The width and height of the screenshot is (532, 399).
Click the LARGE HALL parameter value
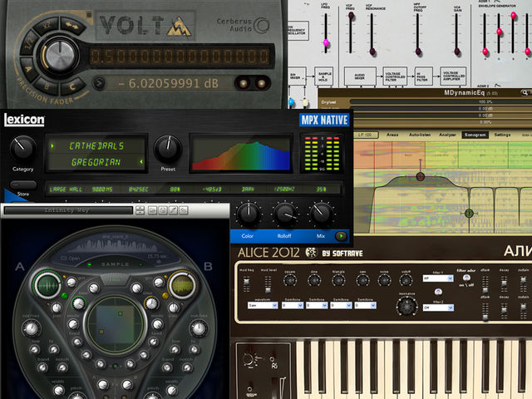pos(66,190)
